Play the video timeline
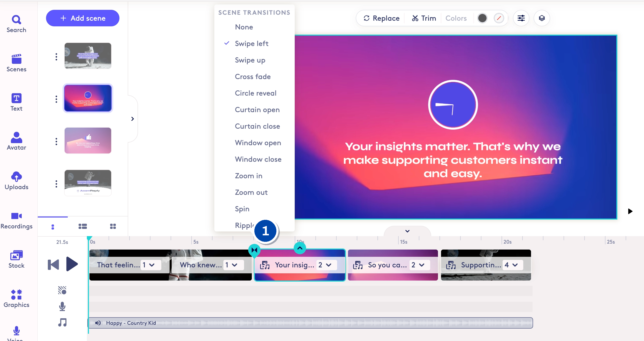This screenshot has width=644, height=341. 72,264
